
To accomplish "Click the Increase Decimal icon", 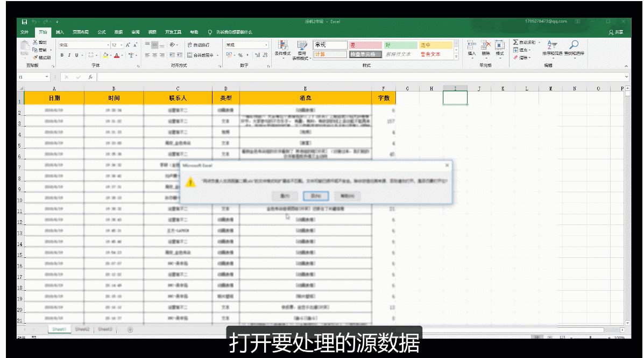I will pyautogui.click(x=258, y=55).
